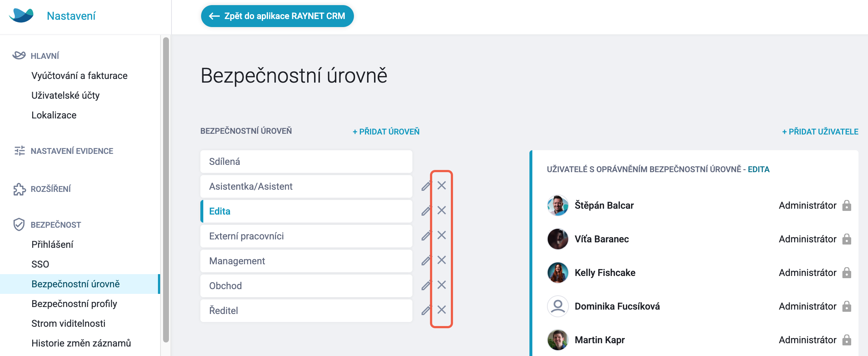Add a new level with Přidat úroveň
This screenshot has height=356, width=868.
[x=386, y=132]
